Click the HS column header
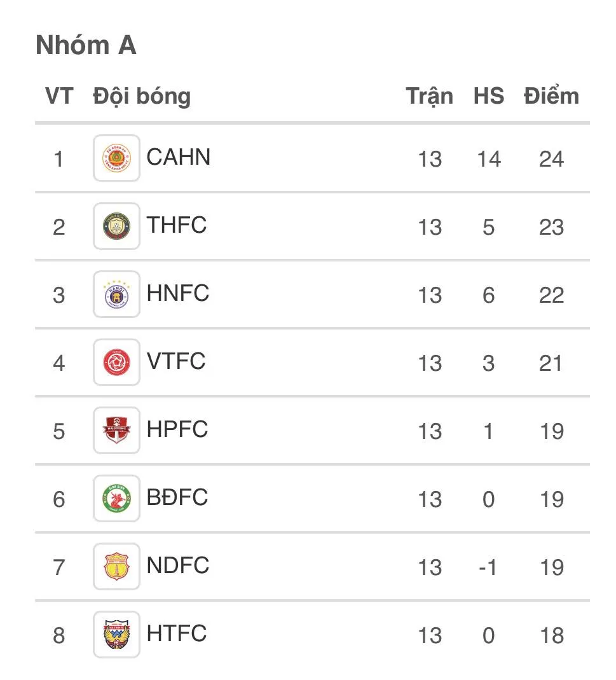The width and height of the screenshot is (616, 680). coord(488,96)
